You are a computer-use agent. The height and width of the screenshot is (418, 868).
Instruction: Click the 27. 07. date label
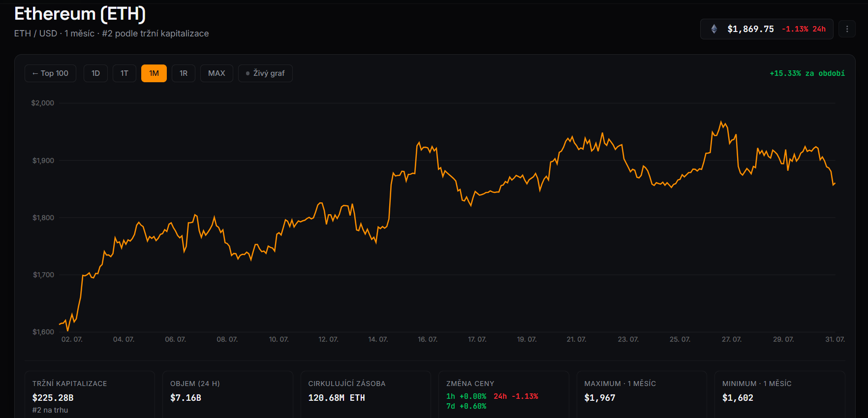[x=732, y=339]
